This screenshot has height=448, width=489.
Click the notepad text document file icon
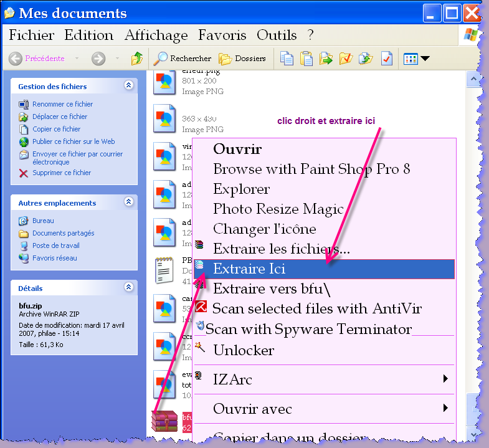tap(165, 270)
